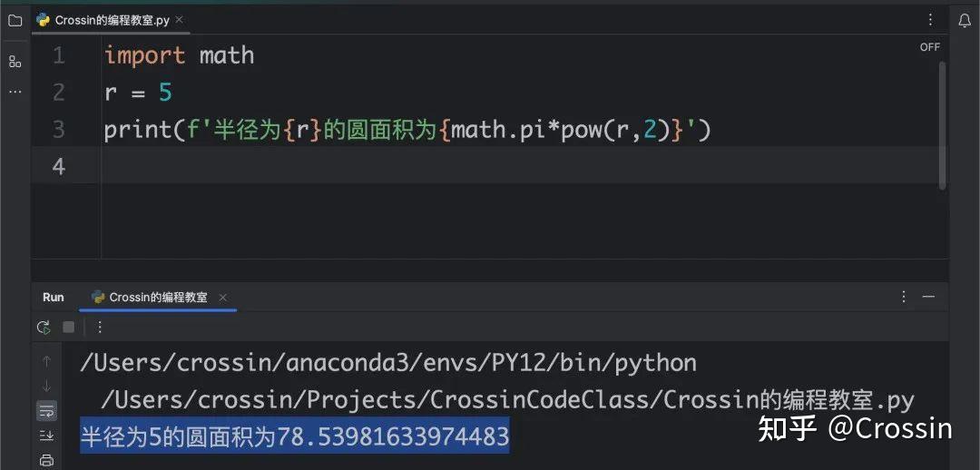
Task: Toggle the OFF inspection indicator
Action: [x=930, y=47]
